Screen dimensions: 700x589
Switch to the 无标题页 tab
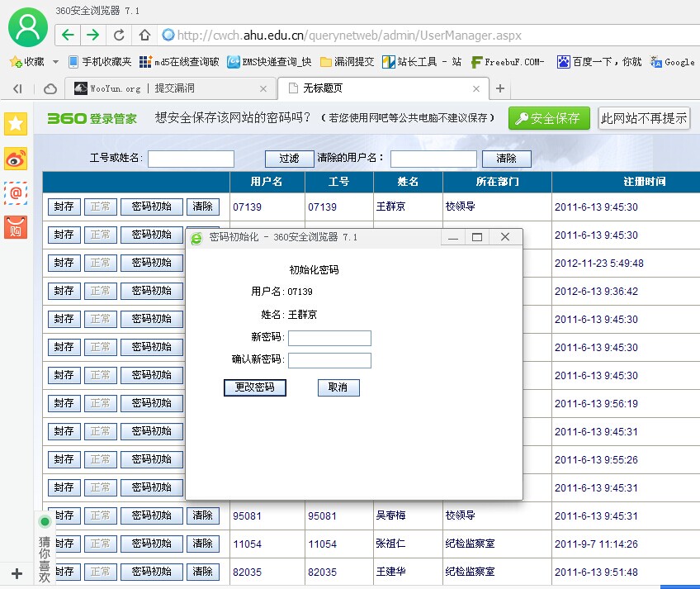click(382, 88)
